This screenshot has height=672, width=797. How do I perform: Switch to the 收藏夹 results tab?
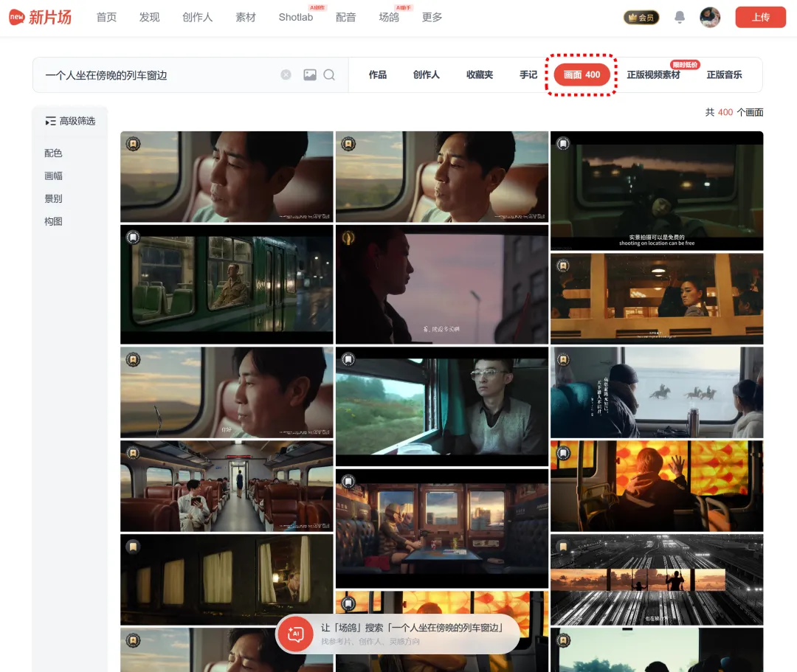[480, 75]
